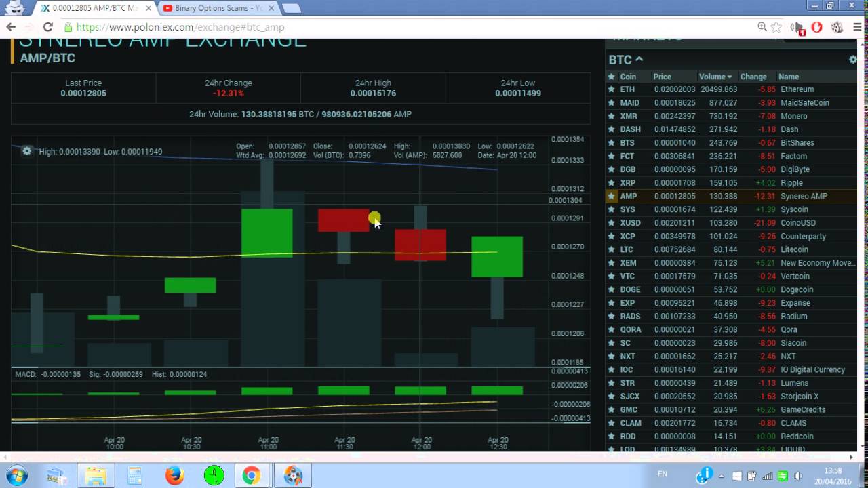Bookmark this page with the star icon
The image size is (868, 488).
coord(777,27)
